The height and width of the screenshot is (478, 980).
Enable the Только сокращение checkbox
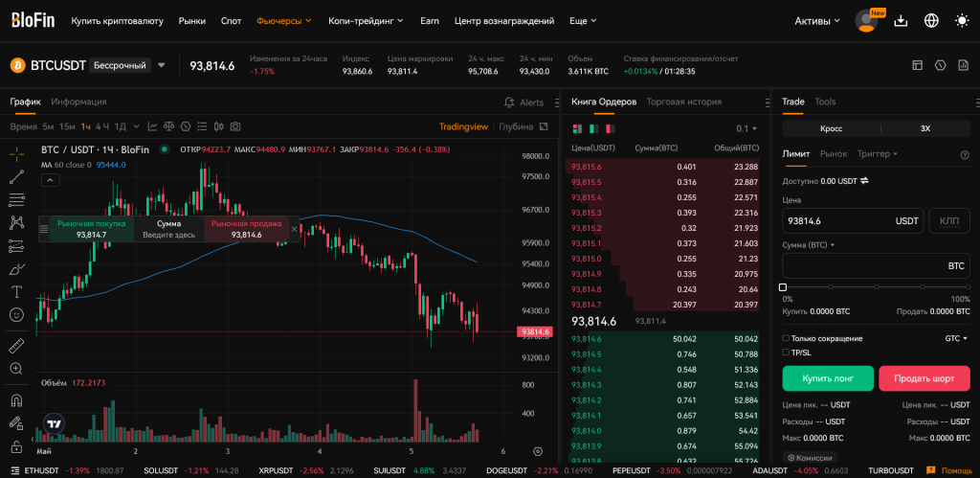(x=786, y=338)
